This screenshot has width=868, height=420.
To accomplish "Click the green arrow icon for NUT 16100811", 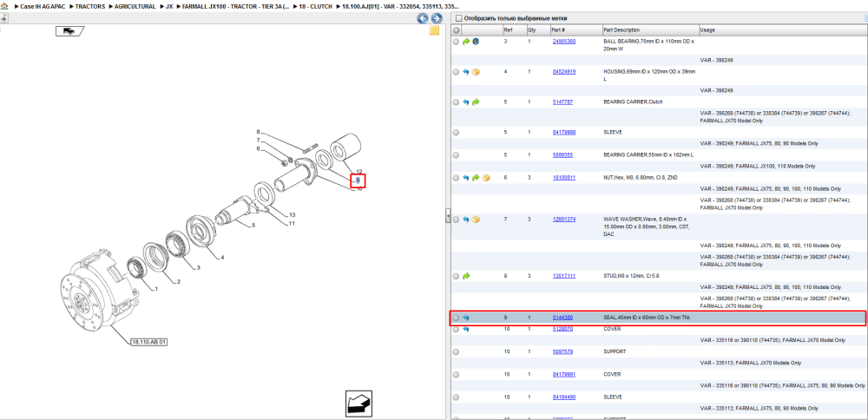I will pyautogui.click(x=476, y=178).
